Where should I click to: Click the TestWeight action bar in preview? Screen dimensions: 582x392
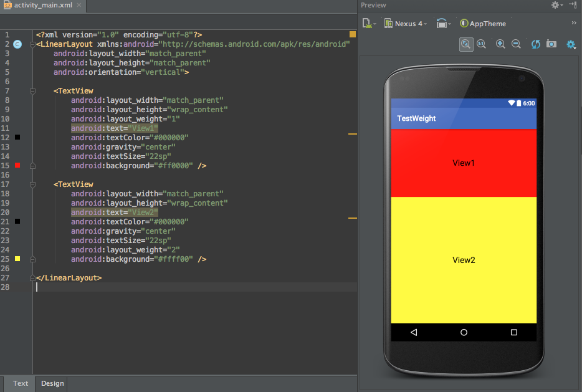tap(464, 118)
